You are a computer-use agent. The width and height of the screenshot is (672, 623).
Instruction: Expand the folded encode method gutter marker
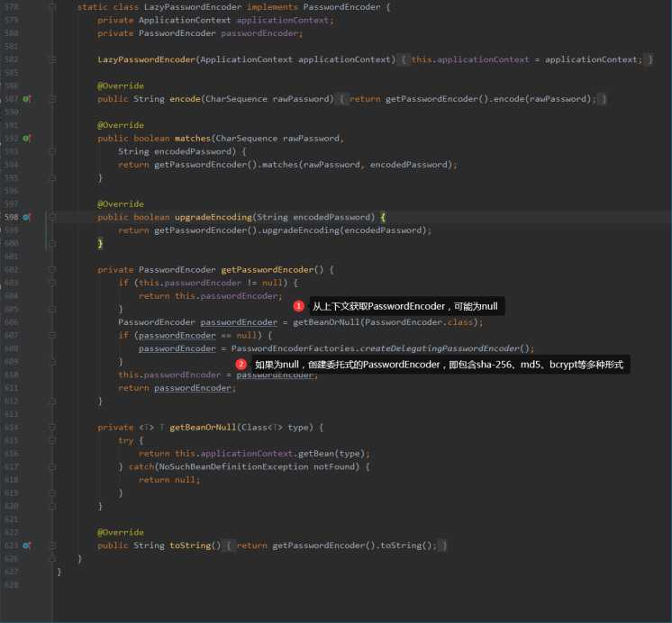[x=53, y=99]
